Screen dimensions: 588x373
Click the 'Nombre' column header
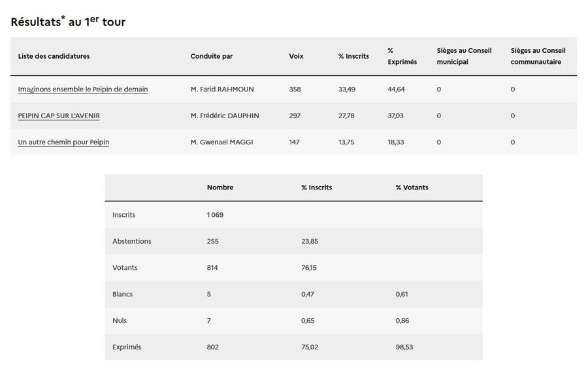[x=220, y=187]
